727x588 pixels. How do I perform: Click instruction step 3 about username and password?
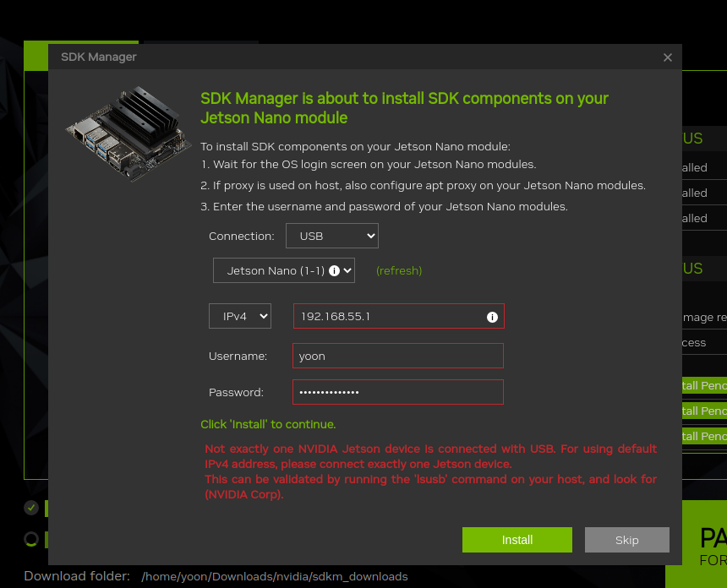[384, 207]
